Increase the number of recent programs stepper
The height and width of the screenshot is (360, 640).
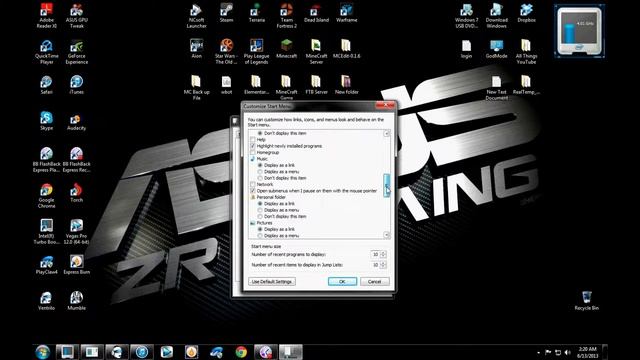(x=383, y=253)
